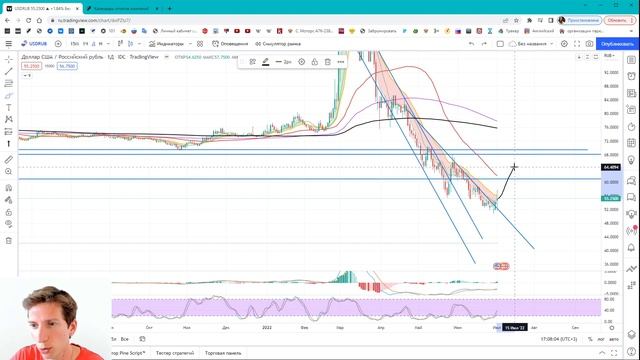Toggle stay in drawing mode

pyautogui.click(x=9, y=200)
